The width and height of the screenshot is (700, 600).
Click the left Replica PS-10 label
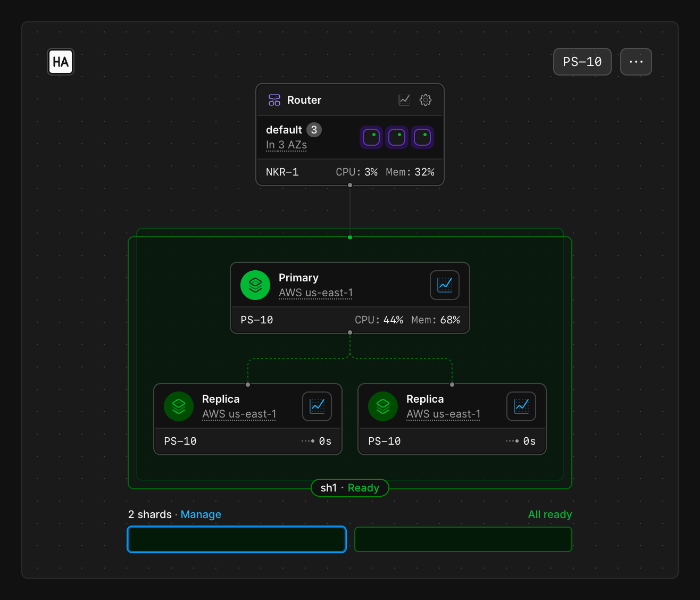coord(180,441)
